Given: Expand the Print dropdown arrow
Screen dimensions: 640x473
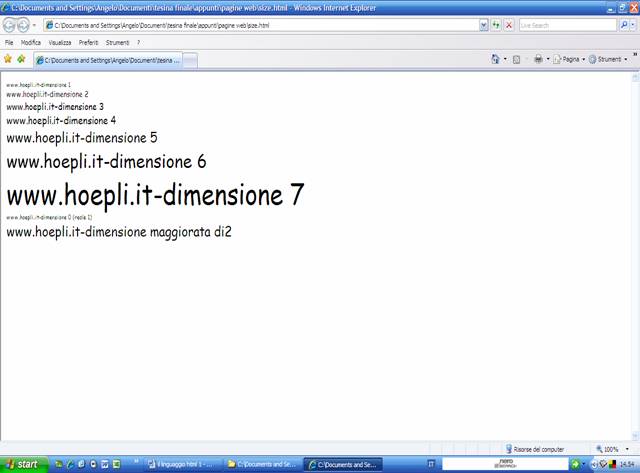Looking at the screenshot, I should tap(548, 59).
